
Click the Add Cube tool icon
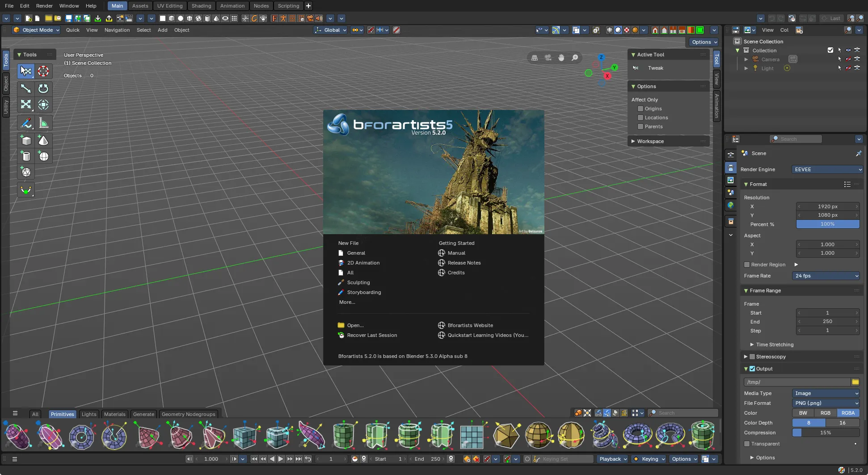pyautogui.click(x=26, y=140)
